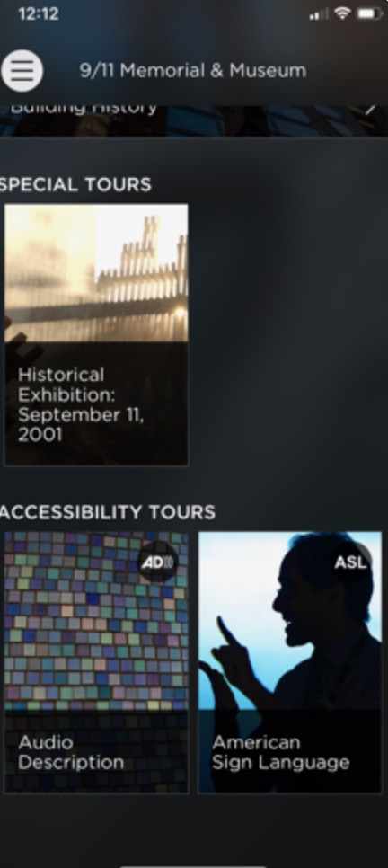Image resolution: width=388 pixels, height=868 pixels.
Task: Open the Historical Exhibition tower photo
Action: coord(96,273)
